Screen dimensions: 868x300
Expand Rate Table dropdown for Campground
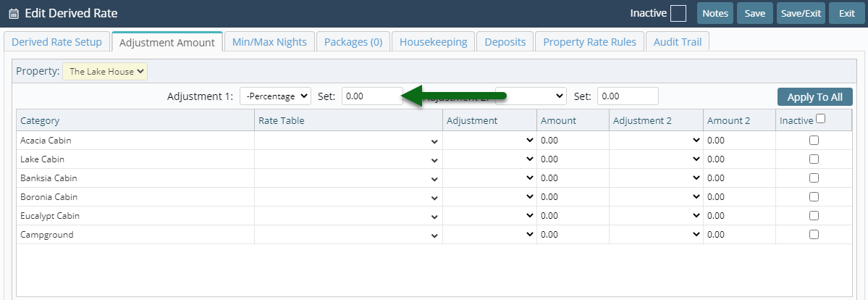pos(348,235)
